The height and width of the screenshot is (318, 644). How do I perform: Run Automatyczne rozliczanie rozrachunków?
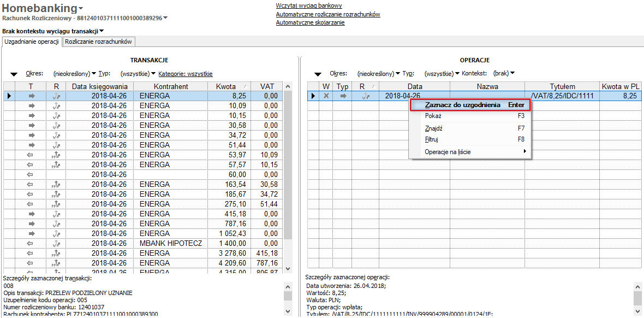[x=328, y=14]
